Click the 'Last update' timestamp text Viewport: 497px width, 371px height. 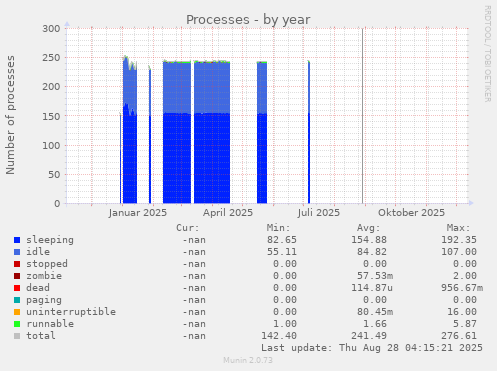tap(372, 348)
